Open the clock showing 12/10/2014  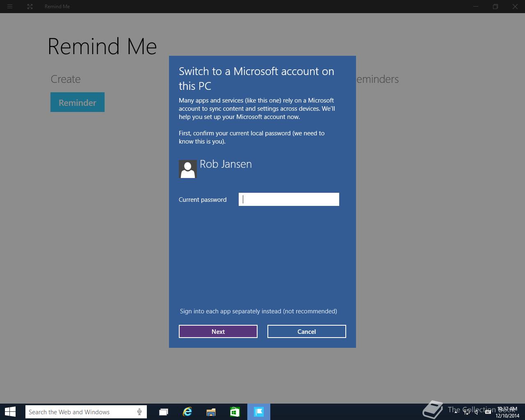[507, 412]
